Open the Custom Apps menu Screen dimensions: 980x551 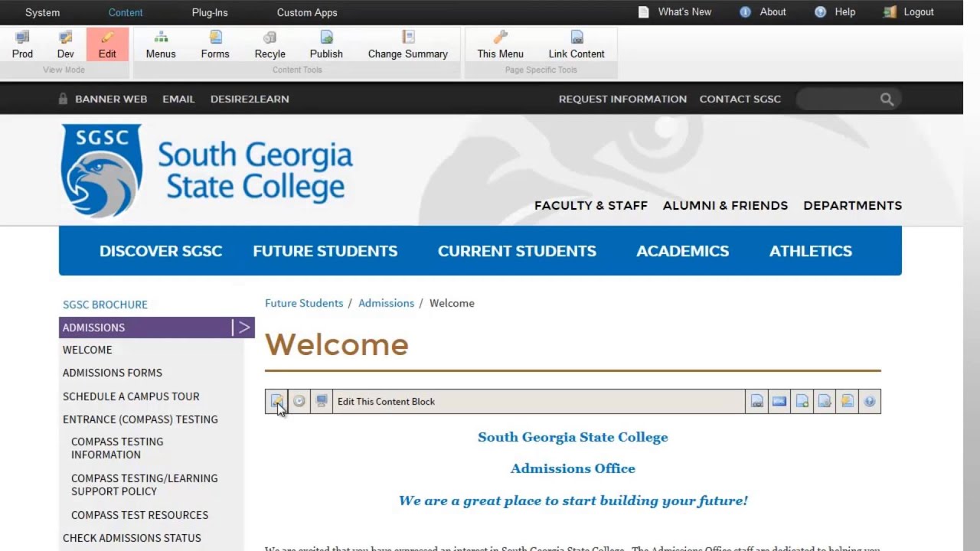tap(307, 12)
